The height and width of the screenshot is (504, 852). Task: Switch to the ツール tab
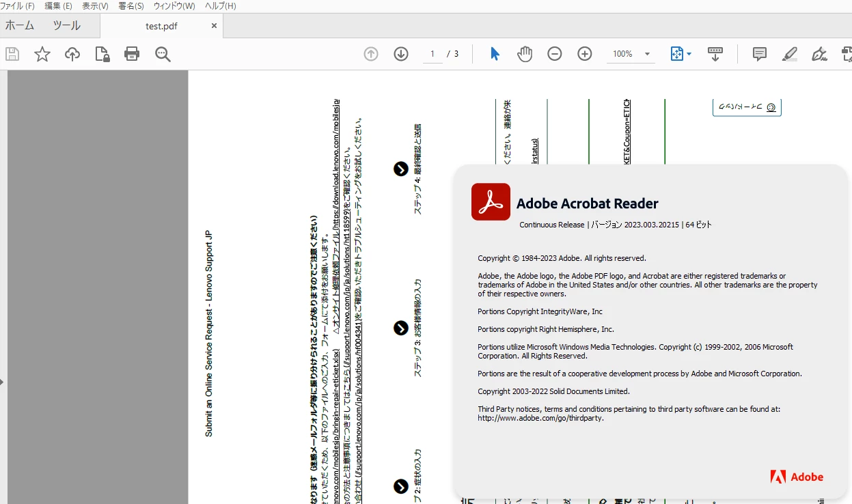coord(66,25)
